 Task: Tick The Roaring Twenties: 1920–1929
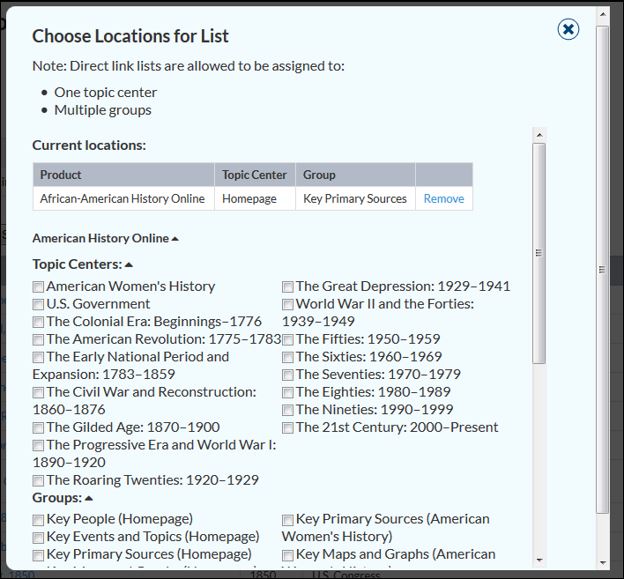click(x=38, y=481)
